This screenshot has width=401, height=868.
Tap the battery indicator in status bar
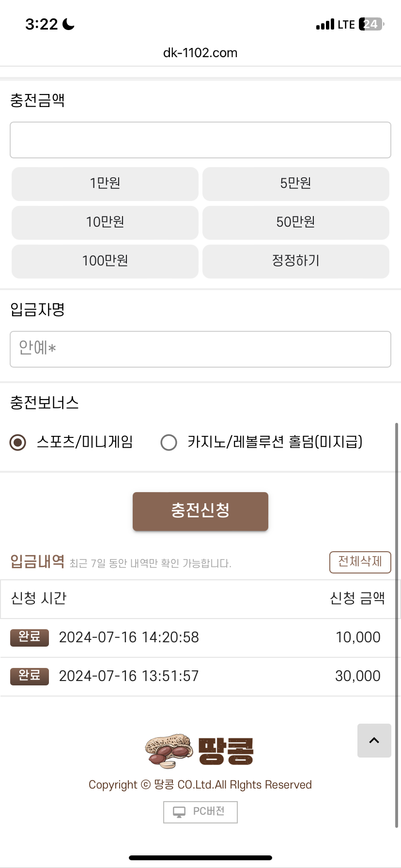coord(371,24)
